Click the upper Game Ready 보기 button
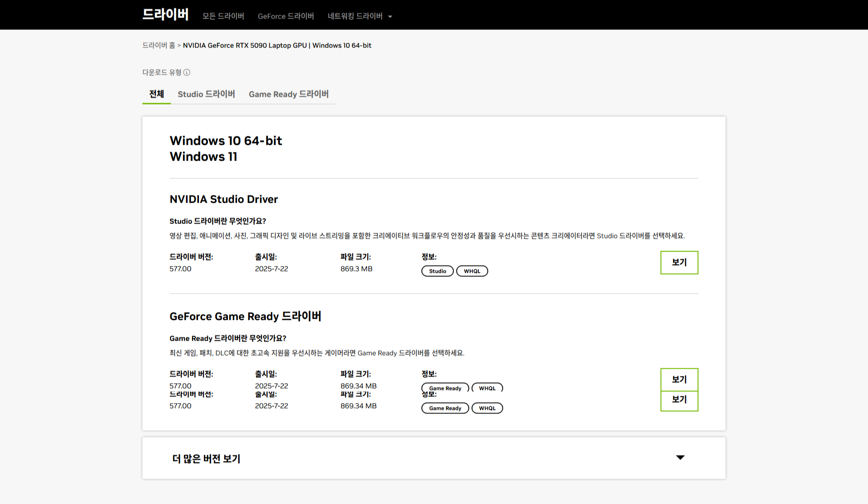Screen dimensions: 868x504 coord(679,379)
